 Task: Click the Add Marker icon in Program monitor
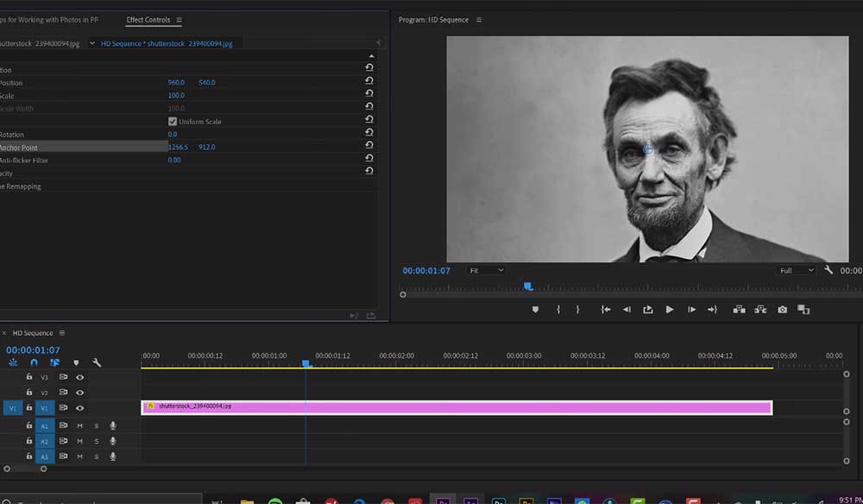(x=533, y=308)
